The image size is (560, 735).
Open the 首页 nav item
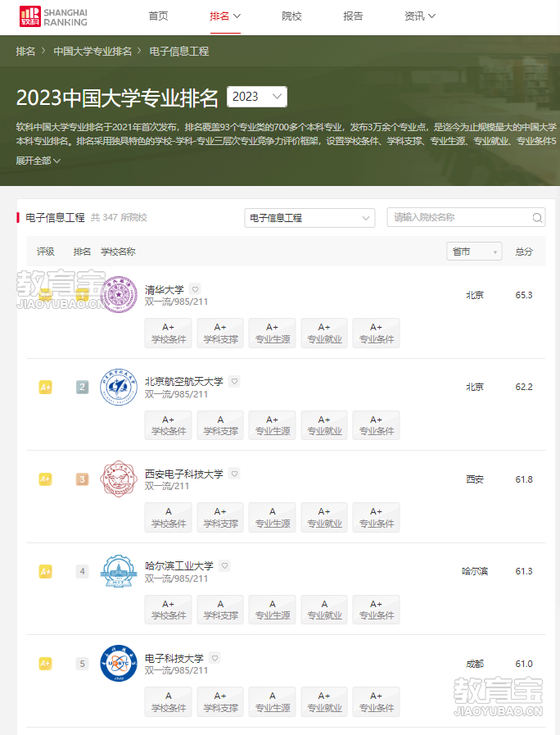coord(158,16)
